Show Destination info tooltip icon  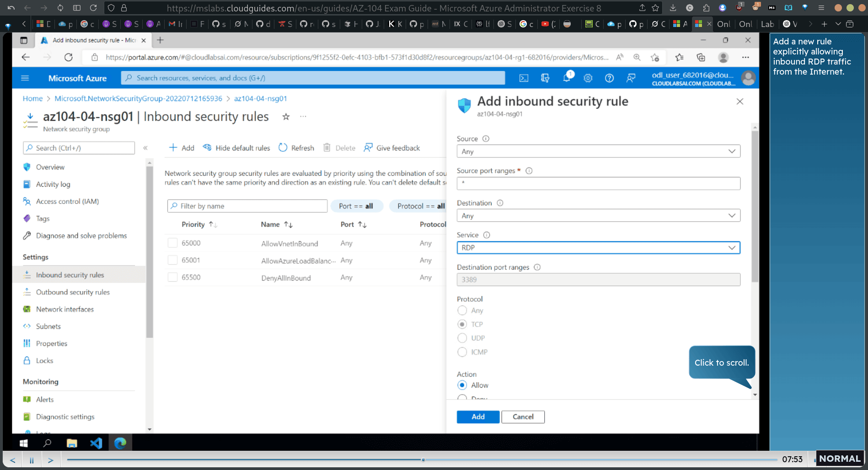pyautogui.click(x=500, y=203)
